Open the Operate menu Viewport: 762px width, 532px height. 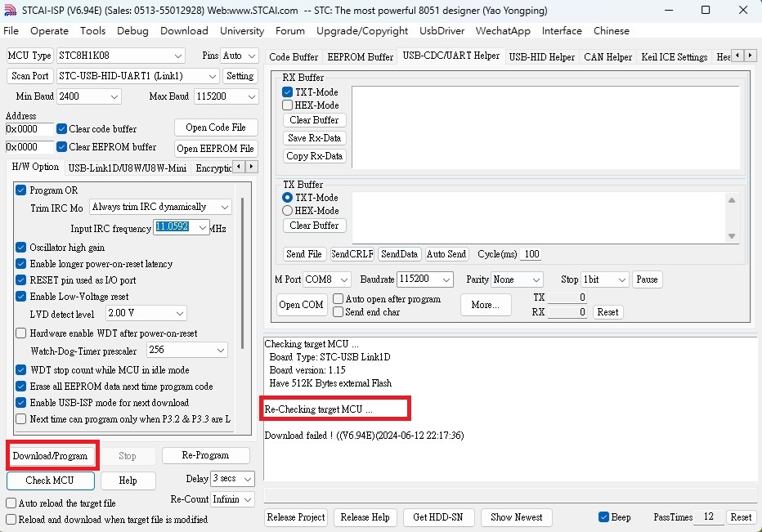coord(49,30)
